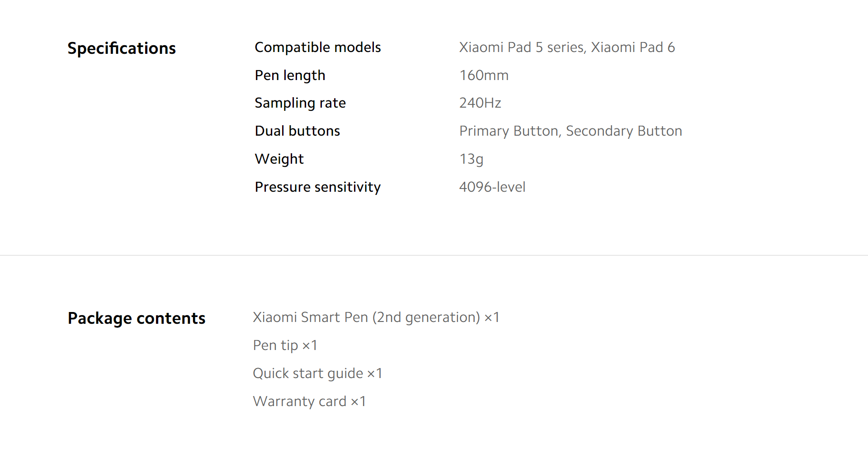Select the Weight label
868x473 pixels.
[x=279, y=159]
